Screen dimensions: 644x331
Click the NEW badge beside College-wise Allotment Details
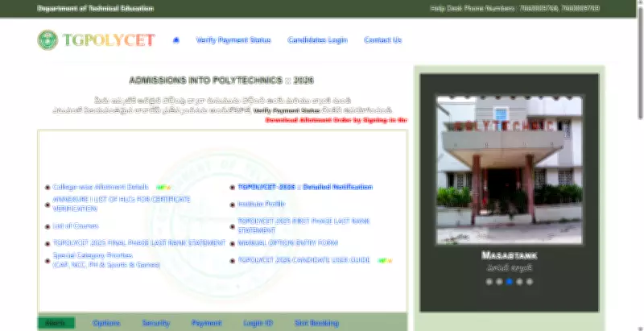[x=163, y=188]
